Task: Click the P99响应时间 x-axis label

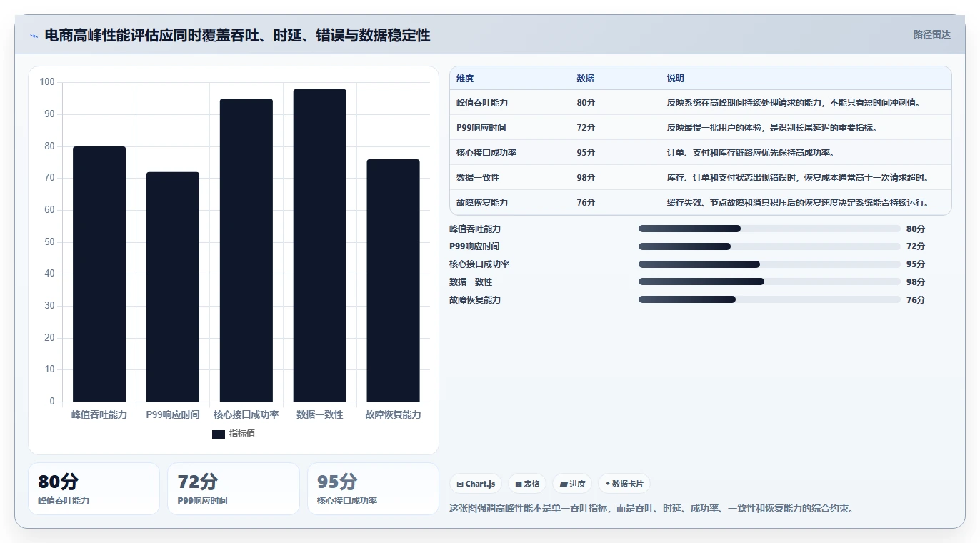Action: [173, 414]
